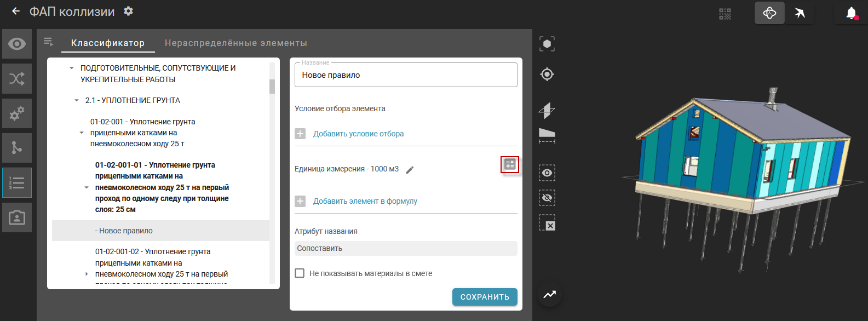Viewport: 868px width, 321px height.
Task: Click the Название input field
Action: pos(406,75)
